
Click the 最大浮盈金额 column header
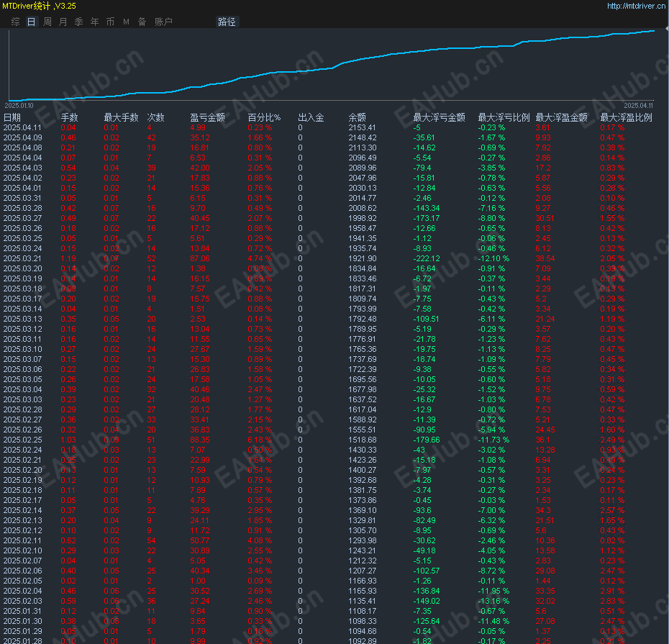[562, 117]
